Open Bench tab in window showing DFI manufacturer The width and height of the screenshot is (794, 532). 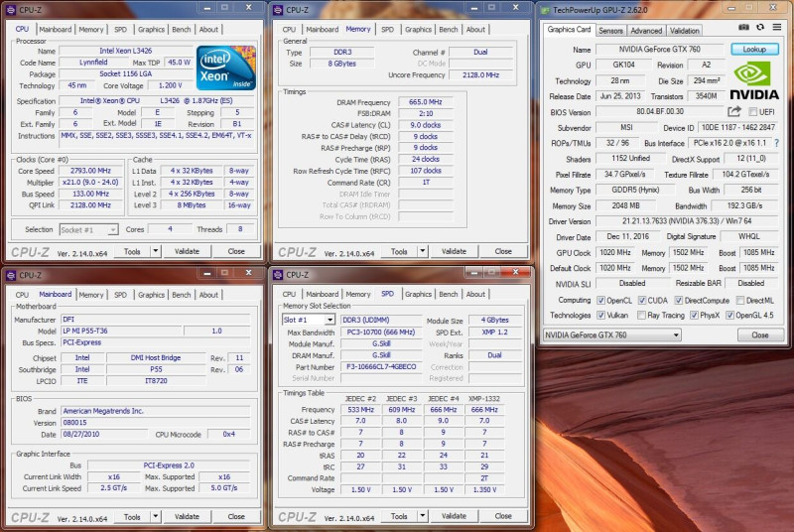click(182, 295)
